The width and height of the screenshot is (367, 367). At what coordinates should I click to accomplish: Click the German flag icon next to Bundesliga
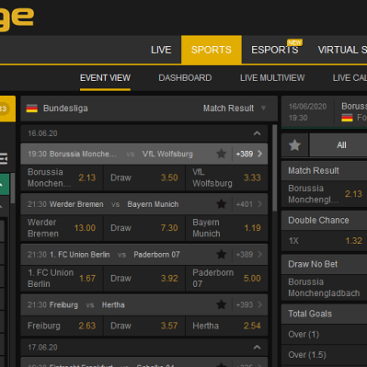(x=32, y=108)
